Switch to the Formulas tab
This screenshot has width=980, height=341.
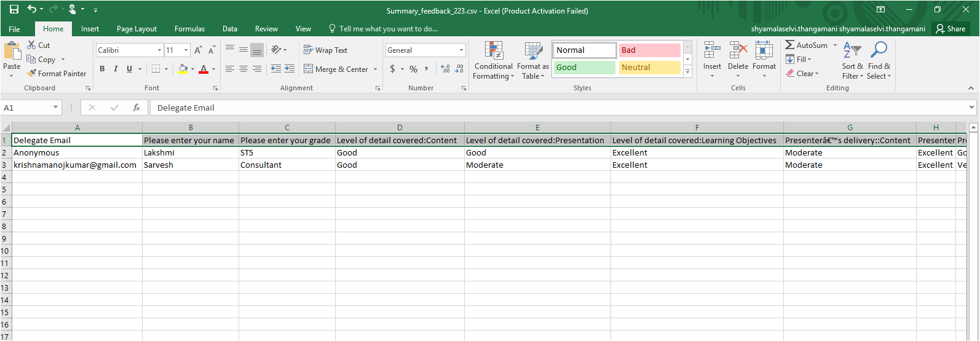pos(189,29)
